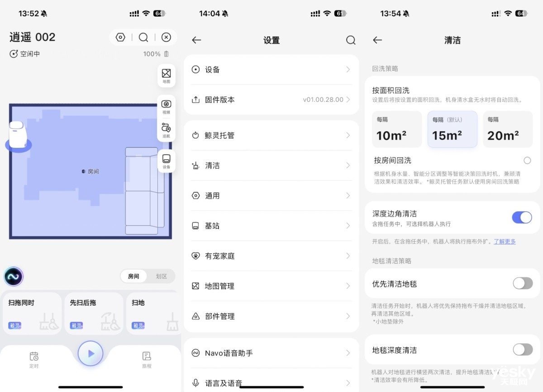
Task: Enable the 优先清洁地毯 switch
Action: coord(523,283)
